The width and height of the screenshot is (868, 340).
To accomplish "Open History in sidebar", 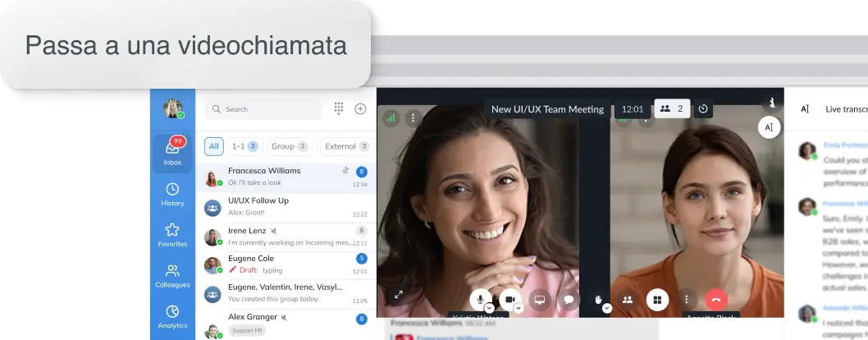I will pos(172,195).
